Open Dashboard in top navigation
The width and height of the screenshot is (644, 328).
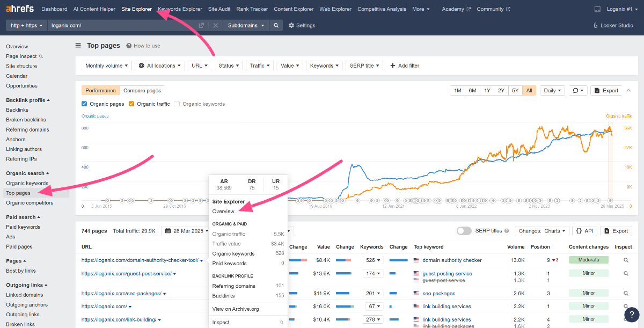[x=54, y=9]
